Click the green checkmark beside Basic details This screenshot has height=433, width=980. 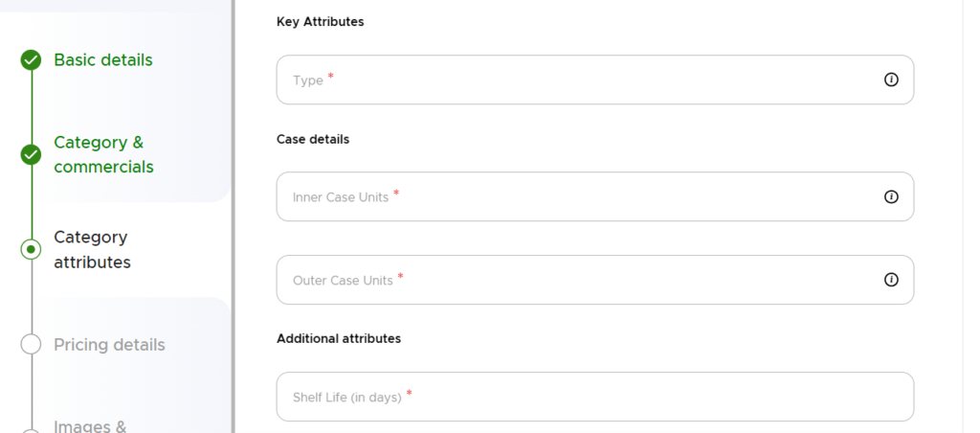31,60
